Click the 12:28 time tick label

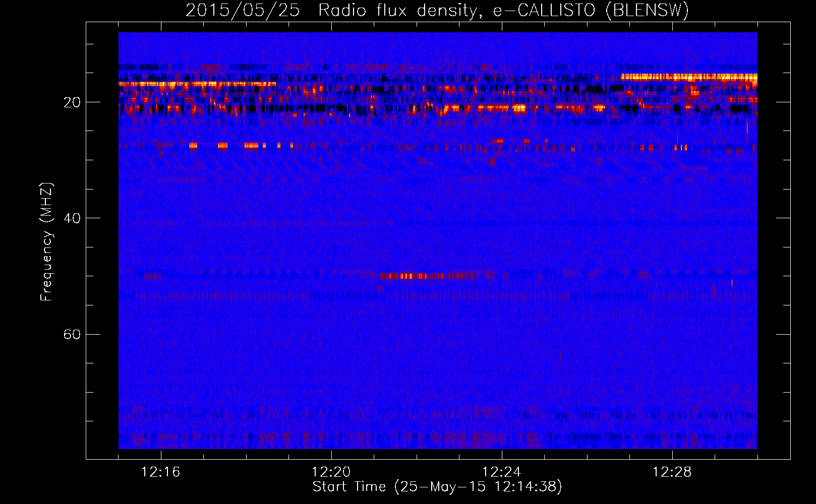[x=672, y=472]
